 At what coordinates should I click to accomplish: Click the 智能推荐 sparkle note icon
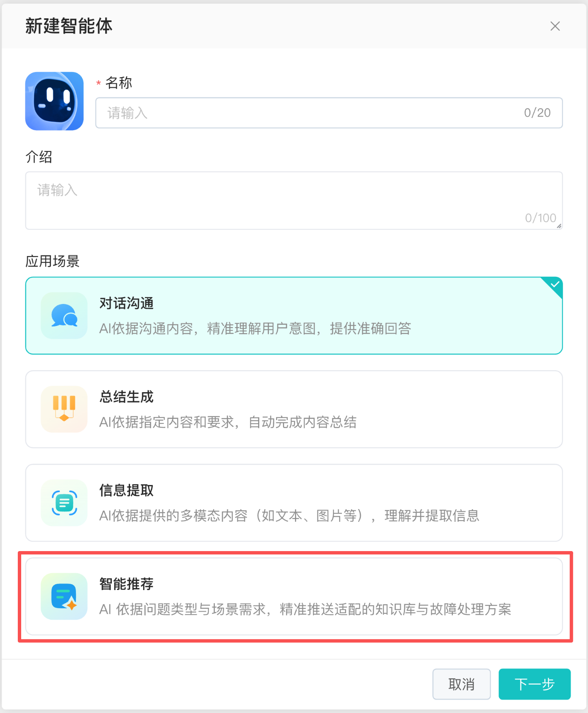64,596
